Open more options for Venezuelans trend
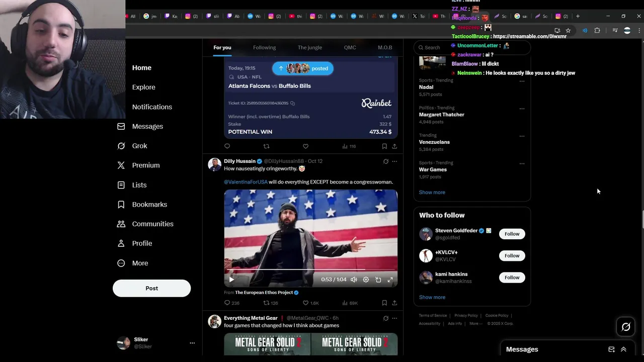 (522, 136)
